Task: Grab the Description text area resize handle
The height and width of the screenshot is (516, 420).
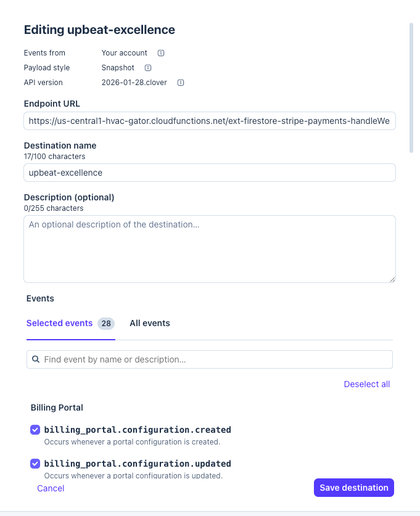Action: pos(392,279)
